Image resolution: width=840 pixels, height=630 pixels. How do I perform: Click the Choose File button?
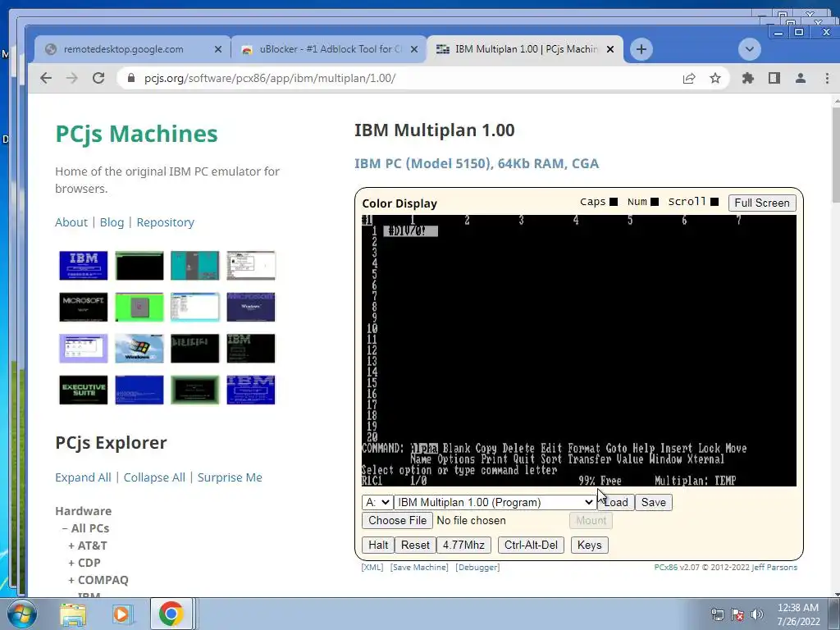398,521
